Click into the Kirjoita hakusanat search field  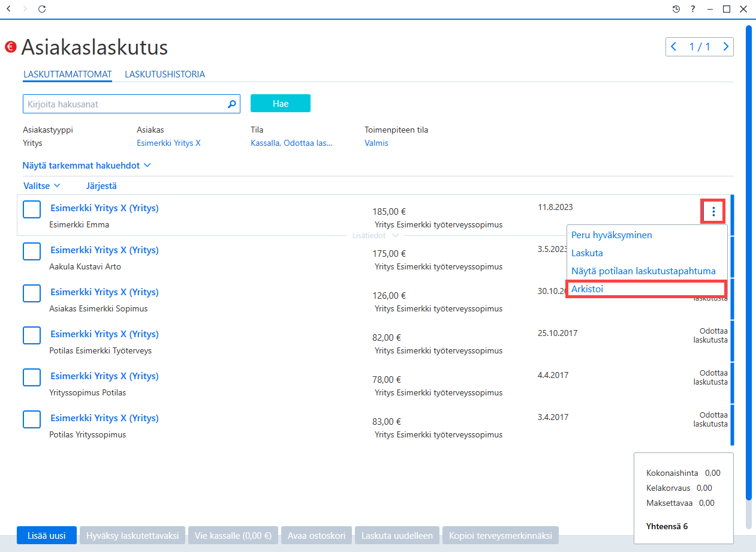point(125,104)
